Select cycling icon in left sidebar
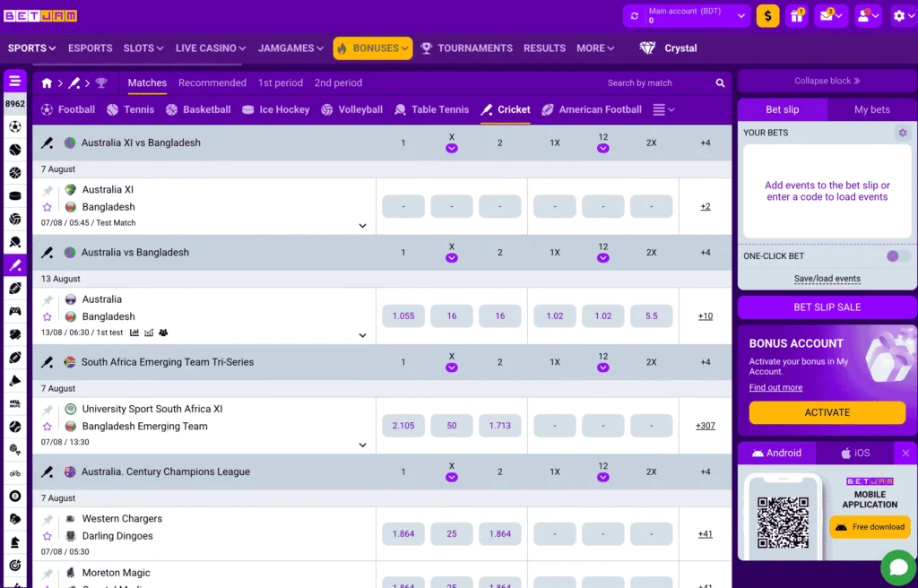The height and width of the screenshot is (588, 918). tap(15, 472)
